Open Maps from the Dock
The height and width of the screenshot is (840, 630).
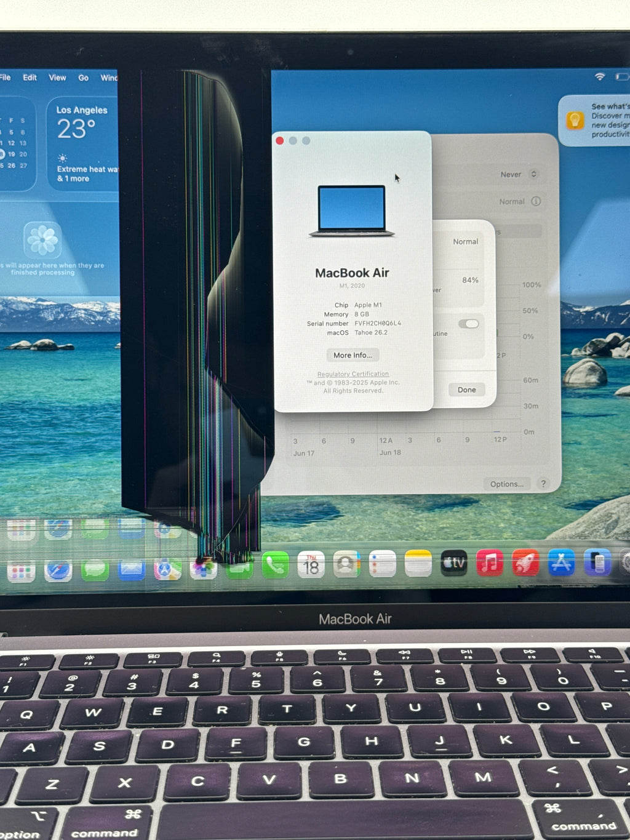[x=167, y=569]
